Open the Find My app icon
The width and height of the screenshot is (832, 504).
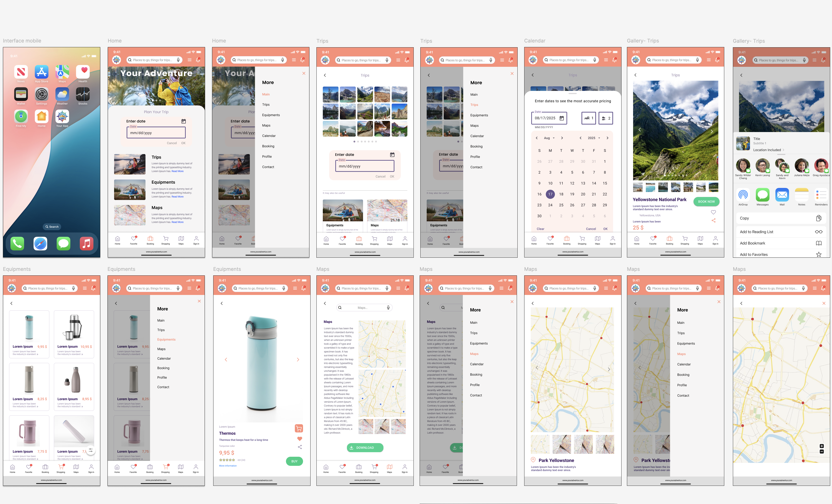tap(21, 116)
